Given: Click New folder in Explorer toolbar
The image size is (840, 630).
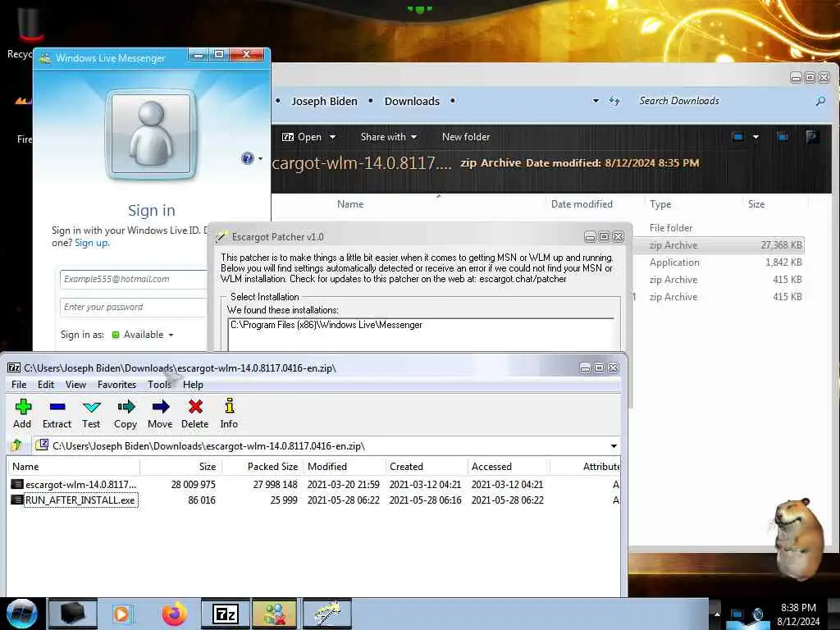Looking at the screenshot, I should pyautogui.click(x=466, y=137).
